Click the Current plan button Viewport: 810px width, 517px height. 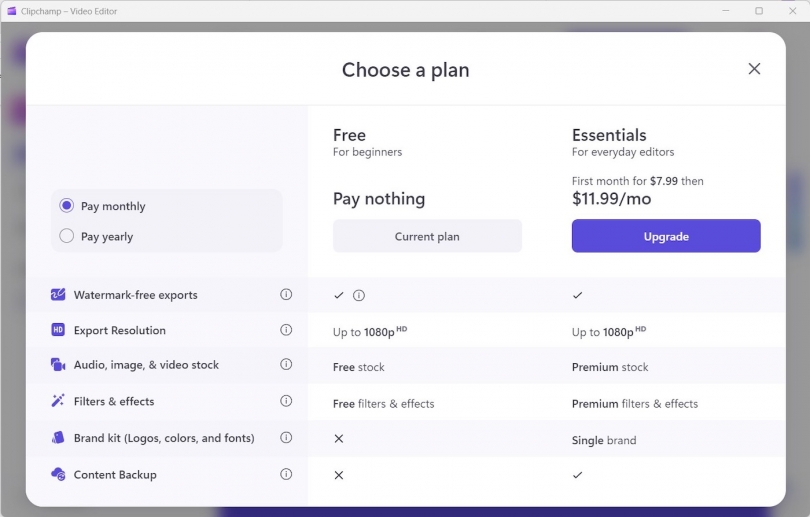427,236
